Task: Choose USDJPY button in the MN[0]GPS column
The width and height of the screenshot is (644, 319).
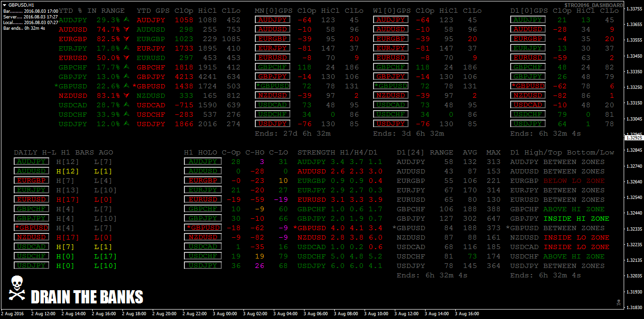Action: (x=272, y=124)
